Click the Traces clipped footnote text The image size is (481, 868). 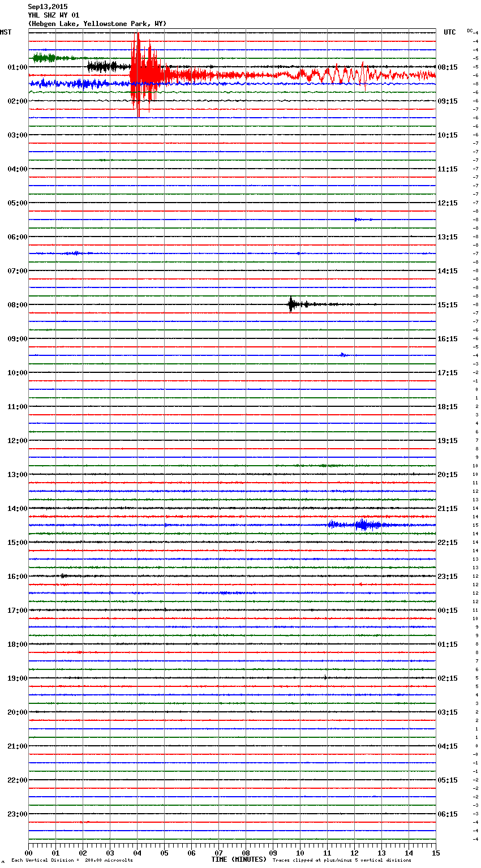tap(342, 860)
